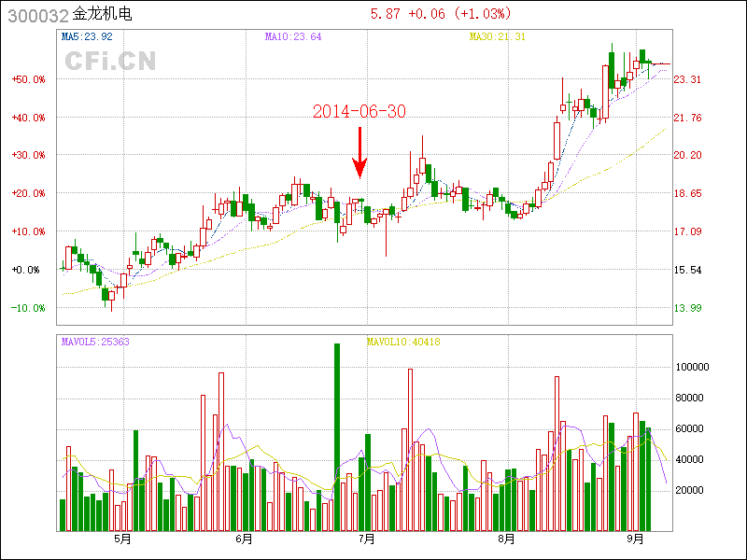
Task: Jump to 7月 on time axis
Action: coord(367,539)
